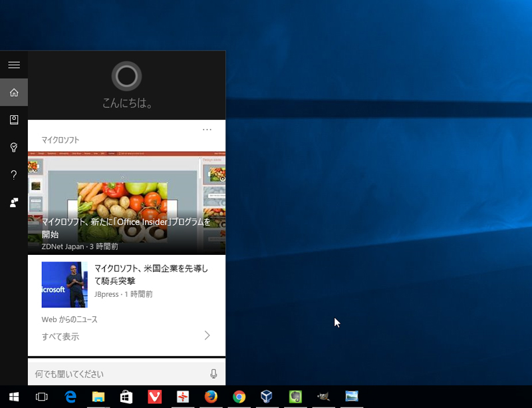Launch Vivaldi browser from the taskbar
532x408 pixels.
155,397
